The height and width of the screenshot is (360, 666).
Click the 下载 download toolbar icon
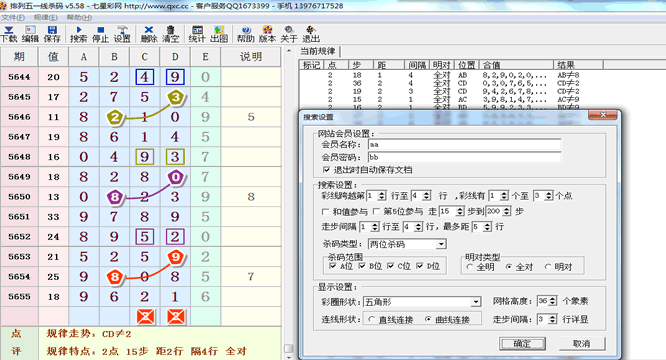tap(8, 34)
